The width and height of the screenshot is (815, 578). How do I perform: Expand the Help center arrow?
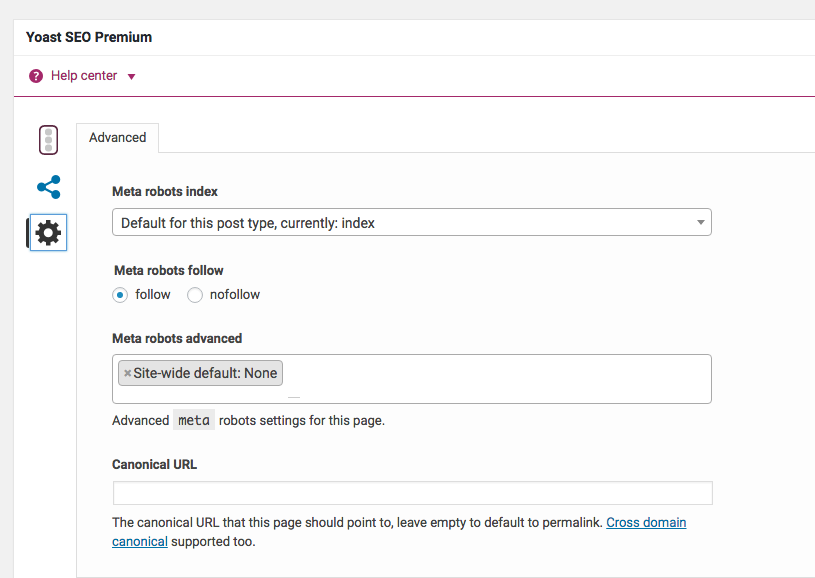(x=131, y=77)
